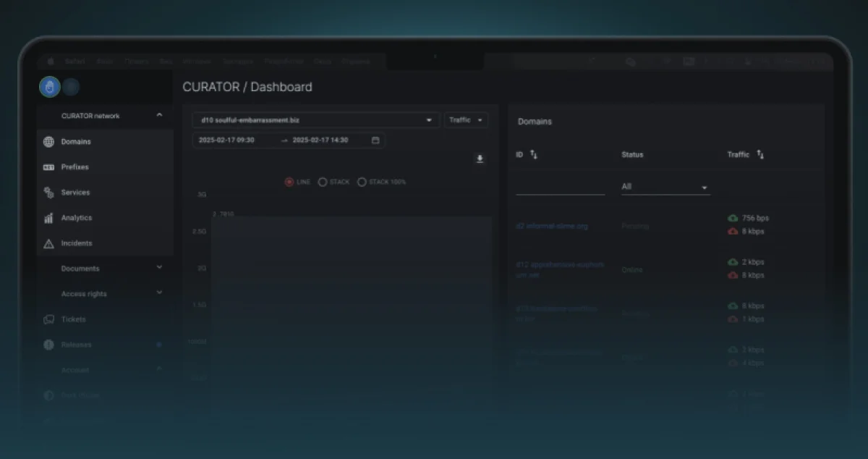Click the red cloud icon in d12 row
Viewport: 868px width, 459px height.
click(x=733, y=276)
